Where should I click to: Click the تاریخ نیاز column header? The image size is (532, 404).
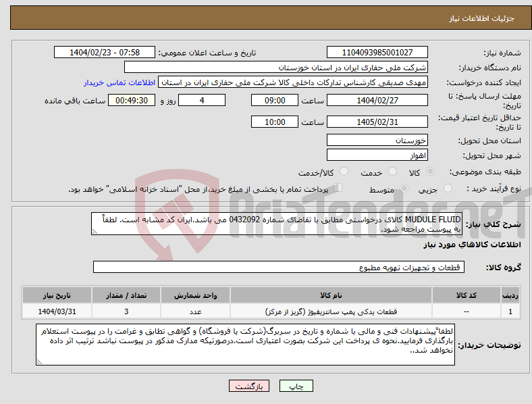pyautogui.click(x=57, y=295)
